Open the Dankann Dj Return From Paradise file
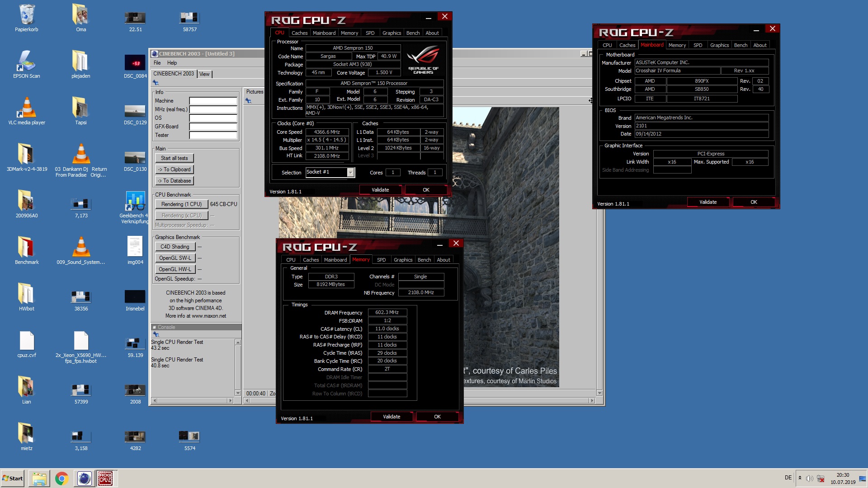 pos(81,160)
